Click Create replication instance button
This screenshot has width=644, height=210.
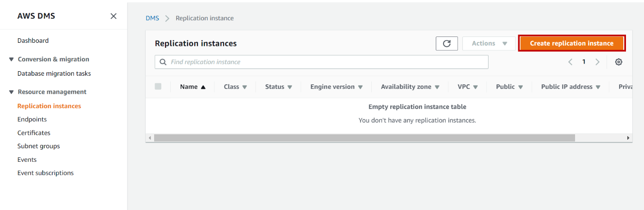571,43
